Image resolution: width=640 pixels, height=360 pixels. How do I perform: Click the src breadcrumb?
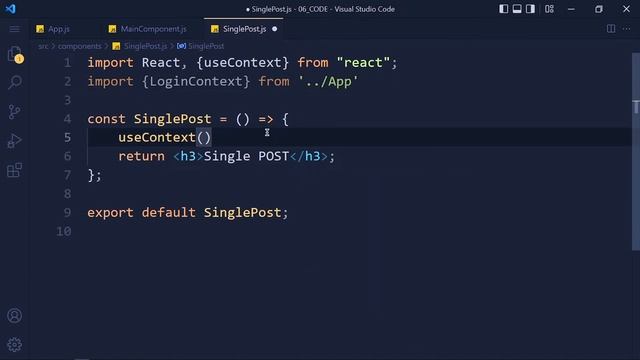[x=43, y=46]
